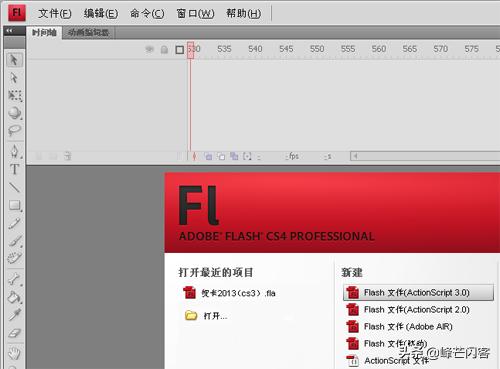Create Flash 文件(ActionScript 2.0)
Image resolution: width=500 pixels, height=369 pixels.
[x=408, y=310]
